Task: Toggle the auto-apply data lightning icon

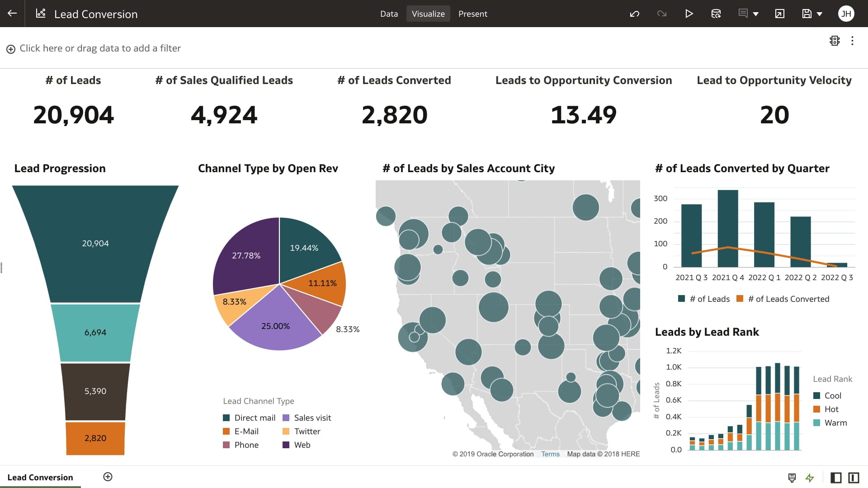Action: point(809,478)
